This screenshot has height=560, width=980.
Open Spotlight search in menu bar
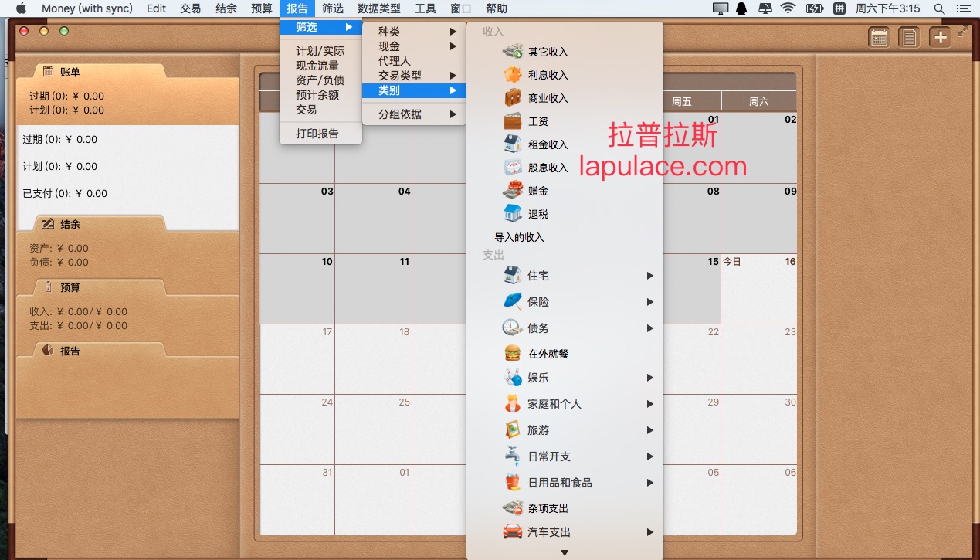click(x=939, y=8)
